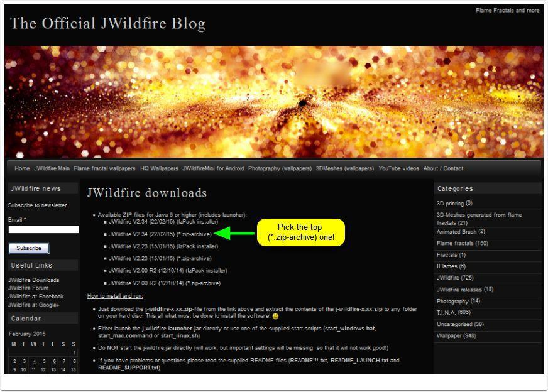Open IFlames (6) category
This screenshot has width=548, height=392.
click(x=451, y=266)
